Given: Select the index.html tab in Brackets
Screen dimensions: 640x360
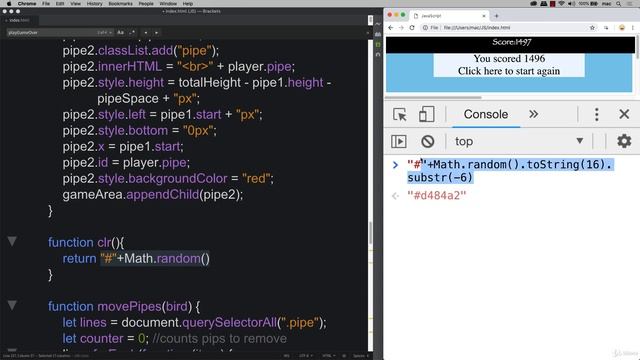Looking at the screenshot, I should [19, 20].
